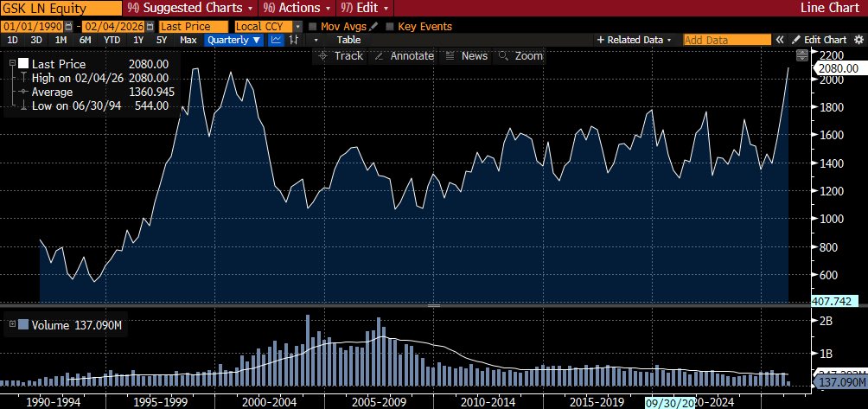Click the 2000-2004 x-axis label
Screen dimensions: 868x409
pos(269,402)
